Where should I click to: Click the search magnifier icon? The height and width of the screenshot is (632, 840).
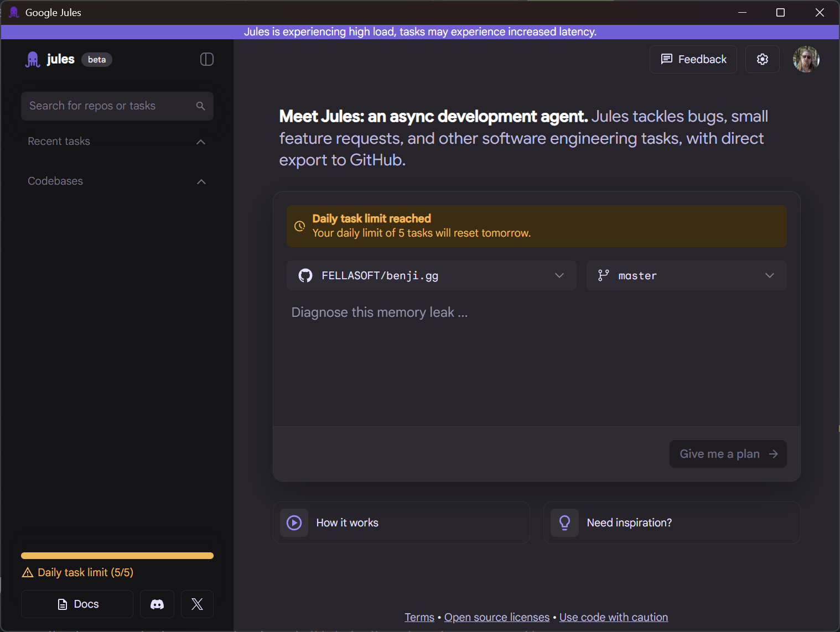point(200,106)
